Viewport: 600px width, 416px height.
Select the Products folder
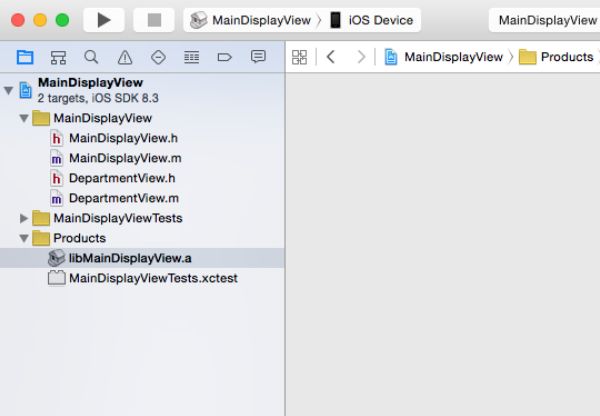(x=142, y=238)
